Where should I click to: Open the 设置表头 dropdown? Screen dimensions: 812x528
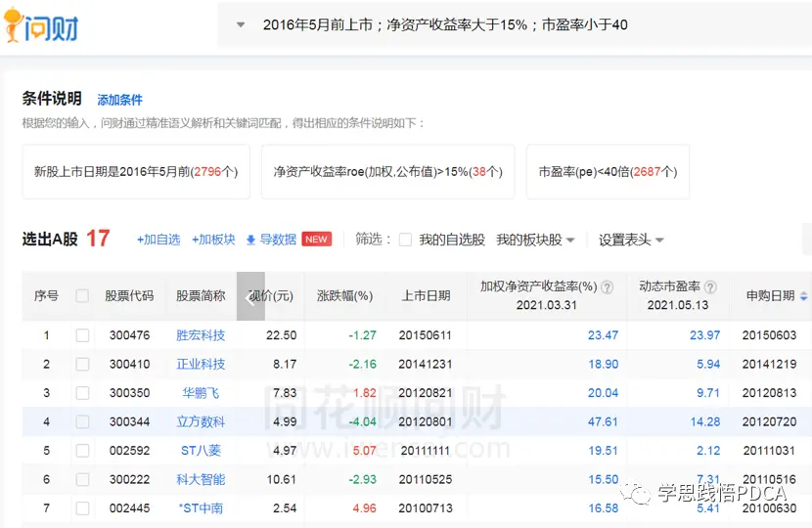(631, 240)
